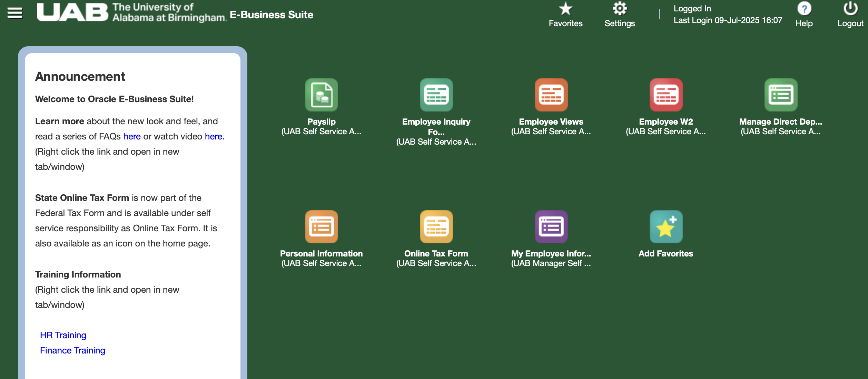Click the Settings label in header
This screenshot has height=379, width=868.
click(x=620, y=23)
